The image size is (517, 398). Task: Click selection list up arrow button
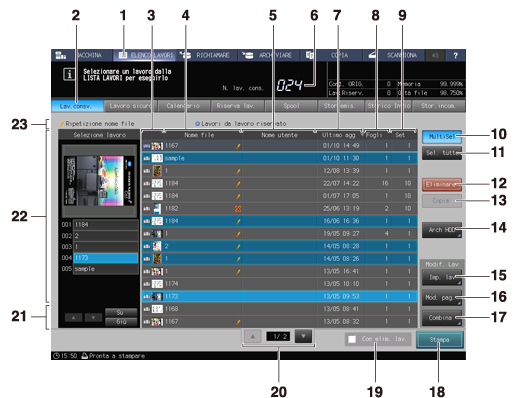point(73,318)
